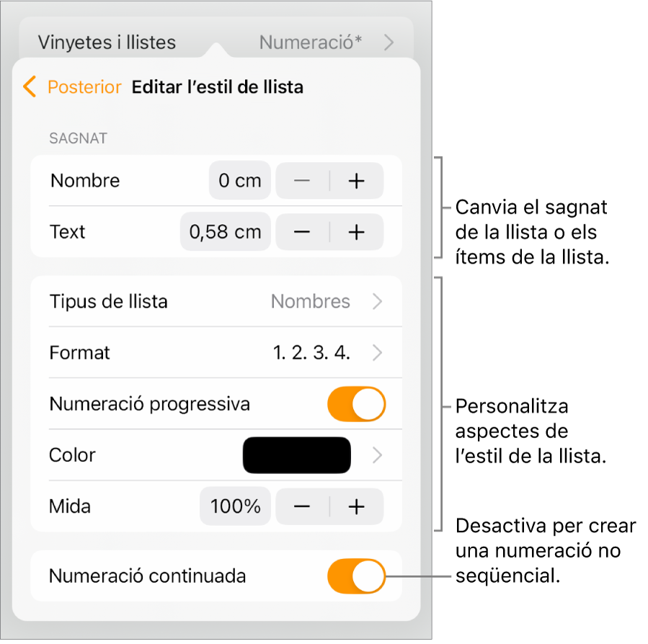Tap the chevron next to Numeració*
Screen dimensions: 648x644
389,42
